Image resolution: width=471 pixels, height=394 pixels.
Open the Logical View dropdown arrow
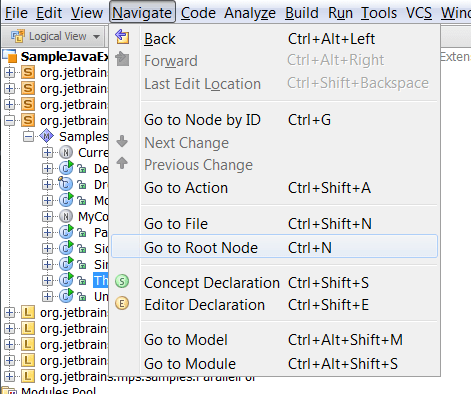click(x=96, y=36)
